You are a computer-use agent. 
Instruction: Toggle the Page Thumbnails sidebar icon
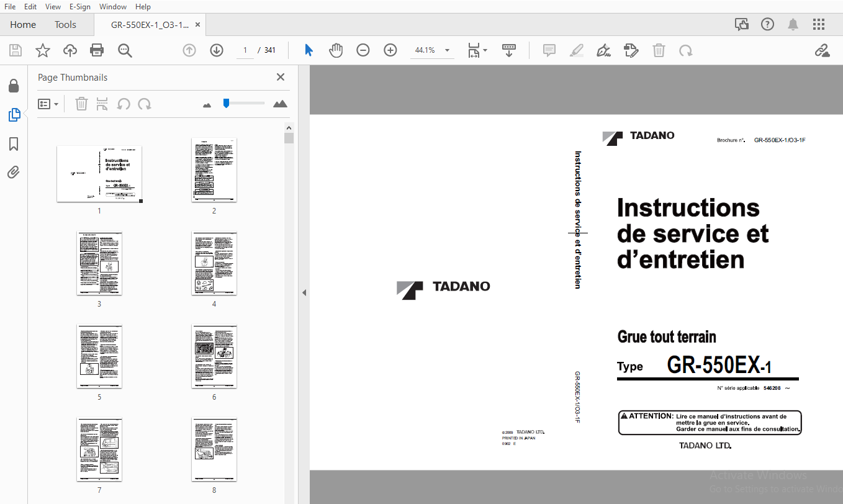coord(14,115)
